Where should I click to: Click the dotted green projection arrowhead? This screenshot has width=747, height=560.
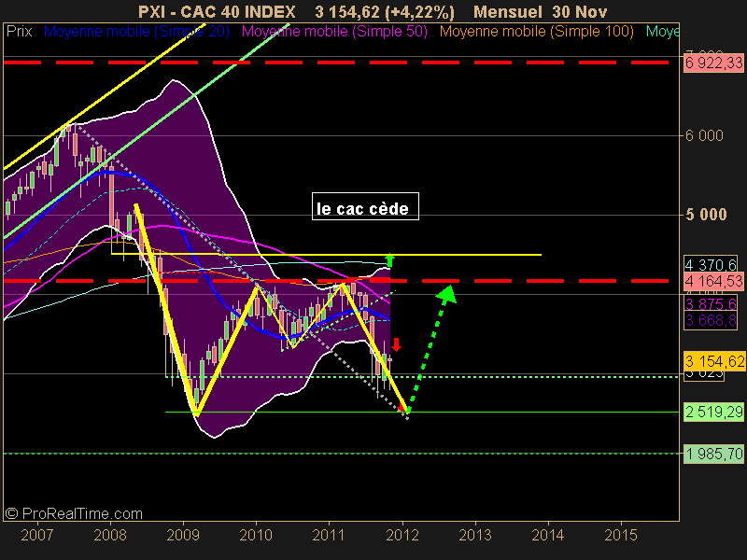[447, 293]
